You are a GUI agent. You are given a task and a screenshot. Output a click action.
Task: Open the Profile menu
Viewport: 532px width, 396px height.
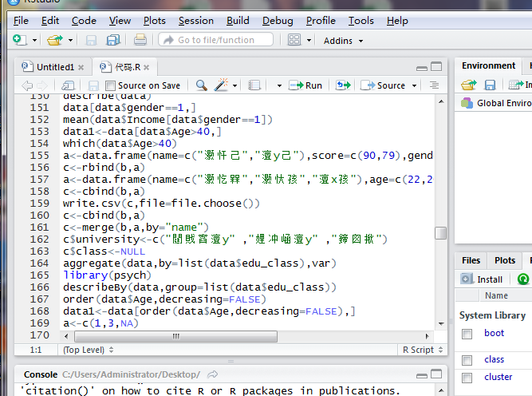coord(321,21)
